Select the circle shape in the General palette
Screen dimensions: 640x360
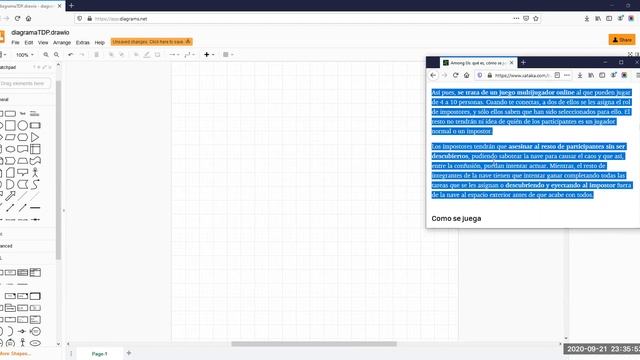(x=22, y=125)
